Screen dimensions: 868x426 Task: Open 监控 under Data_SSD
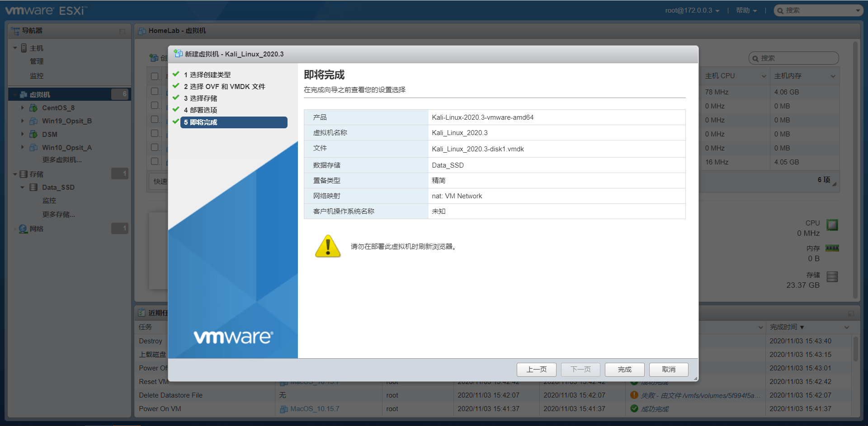[x=49, y=201]
